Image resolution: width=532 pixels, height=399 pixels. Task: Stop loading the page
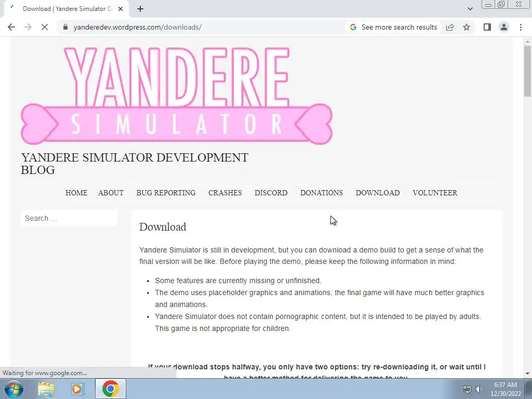point(45,27)
